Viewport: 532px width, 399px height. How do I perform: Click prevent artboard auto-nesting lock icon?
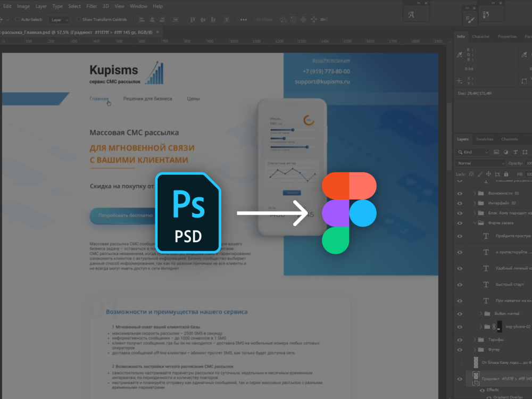[x=497, y=174]
